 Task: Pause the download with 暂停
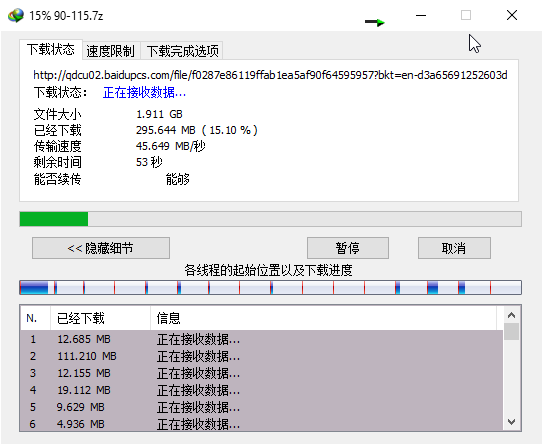point(348,248)
